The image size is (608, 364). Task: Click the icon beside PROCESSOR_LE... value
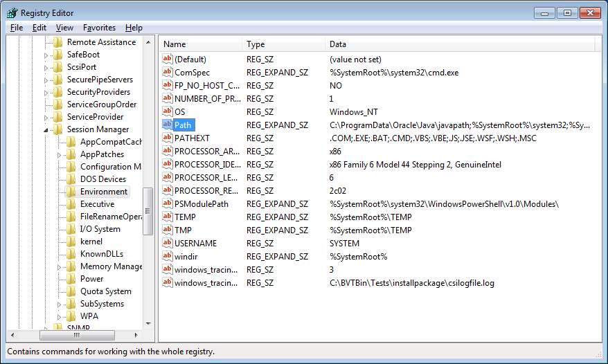pos(167,178)
